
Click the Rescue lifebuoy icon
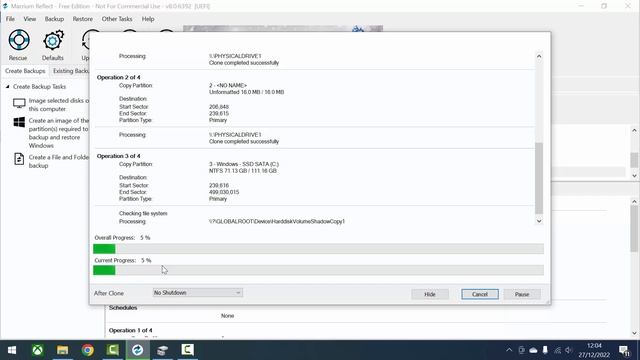[x=19, y=40]
